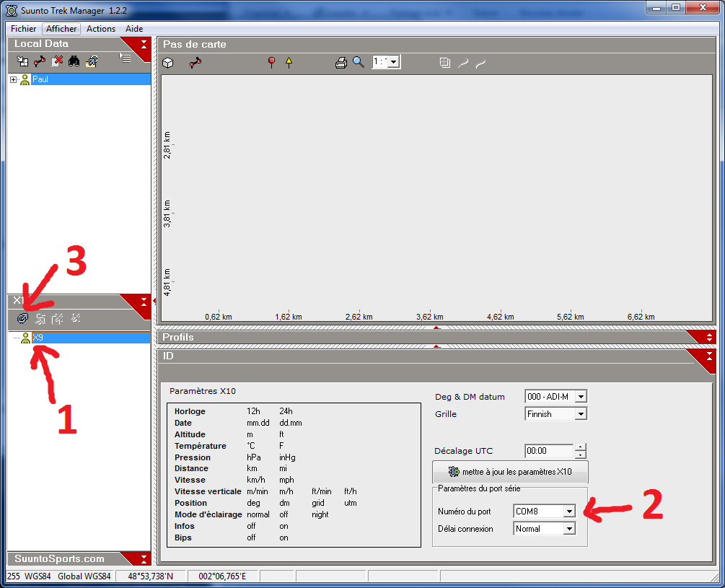Click the printer icon in map toolbar
Screen dimensions: 725x588
click(341, 63)
